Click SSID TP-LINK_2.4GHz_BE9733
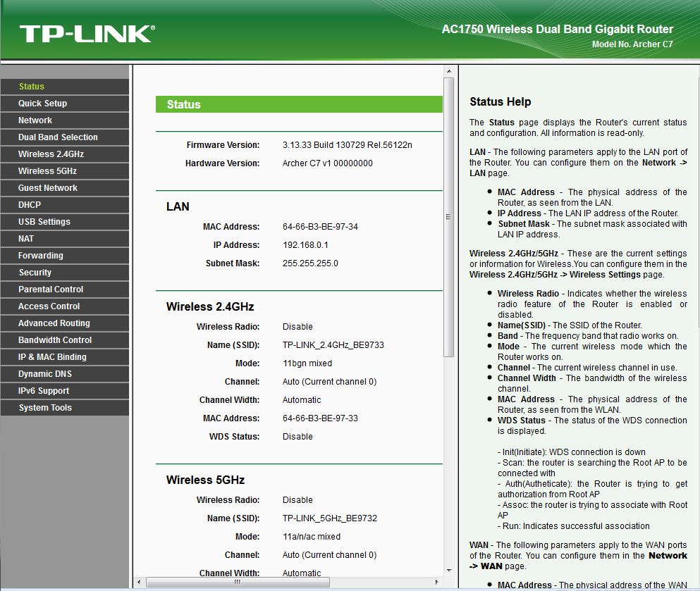700x591 pixels. (x=333, y=344)
